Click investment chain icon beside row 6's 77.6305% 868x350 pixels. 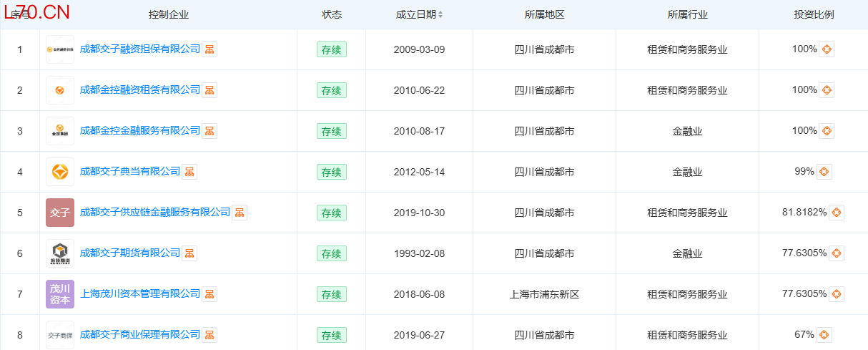[x=837, y=253]
